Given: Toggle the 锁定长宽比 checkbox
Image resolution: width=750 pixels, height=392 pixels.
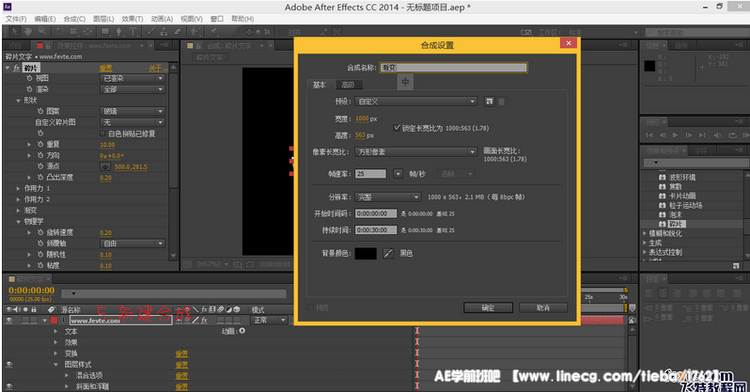Looking at the screenshot, I should point(397,128).
